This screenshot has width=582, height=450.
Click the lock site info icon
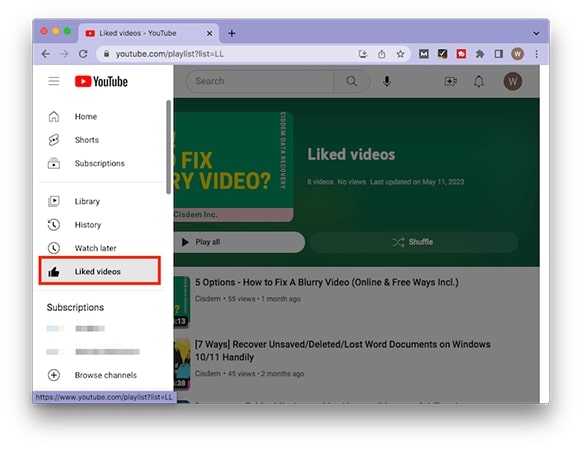point(106,54)
